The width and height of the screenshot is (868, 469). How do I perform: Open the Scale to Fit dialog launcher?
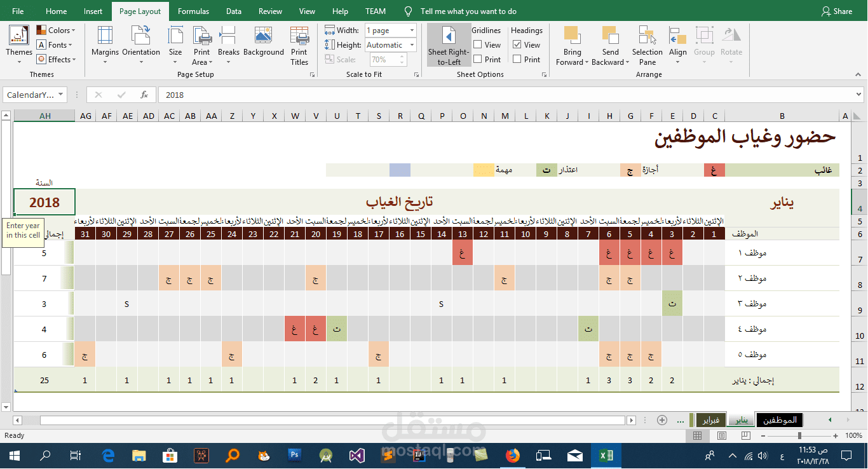pyautogui.click(x=416, y=75)
